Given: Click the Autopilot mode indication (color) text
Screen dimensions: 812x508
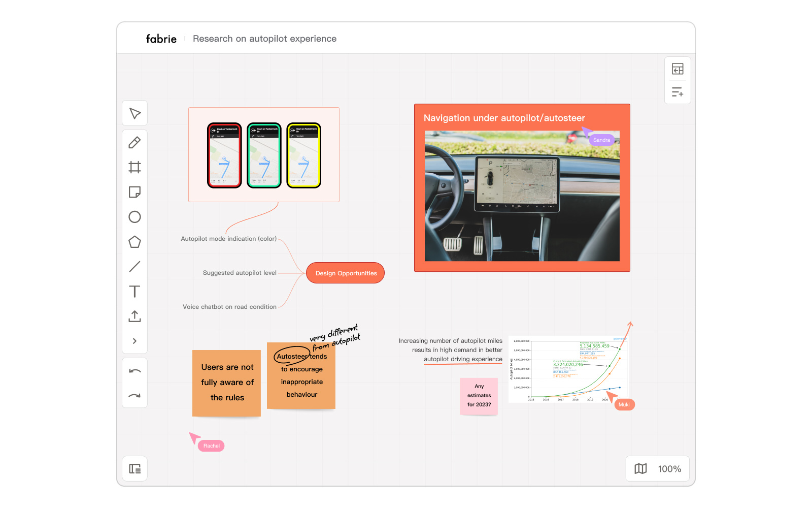Looking at the screenshot, I should (229, 239).
